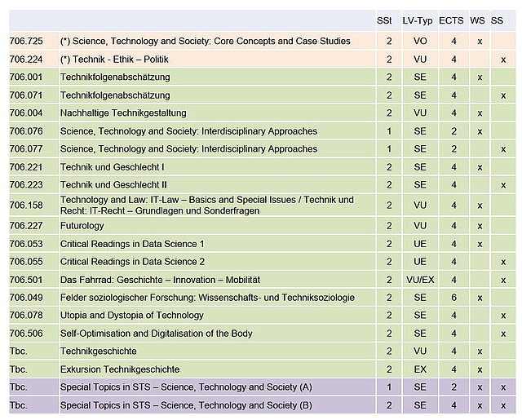Click SS x mark for Special Topics (B)
The image size is (522, 420).
503,405
